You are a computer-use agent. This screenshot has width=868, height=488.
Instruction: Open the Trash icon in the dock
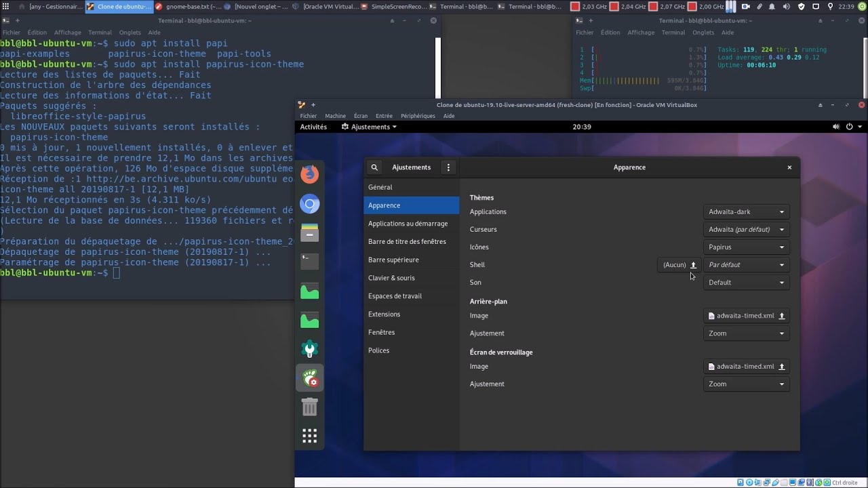[x=310, y=407]
